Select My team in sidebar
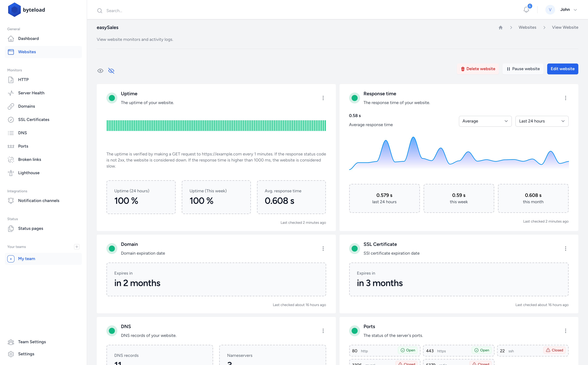This screenshot has width=588, height=365. tap(43, 259)
